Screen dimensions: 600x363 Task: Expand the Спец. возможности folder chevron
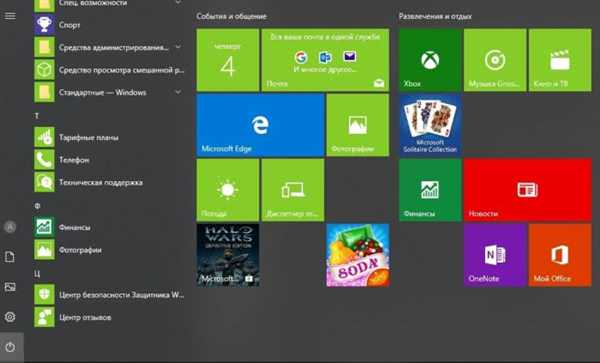coord(178,2)
